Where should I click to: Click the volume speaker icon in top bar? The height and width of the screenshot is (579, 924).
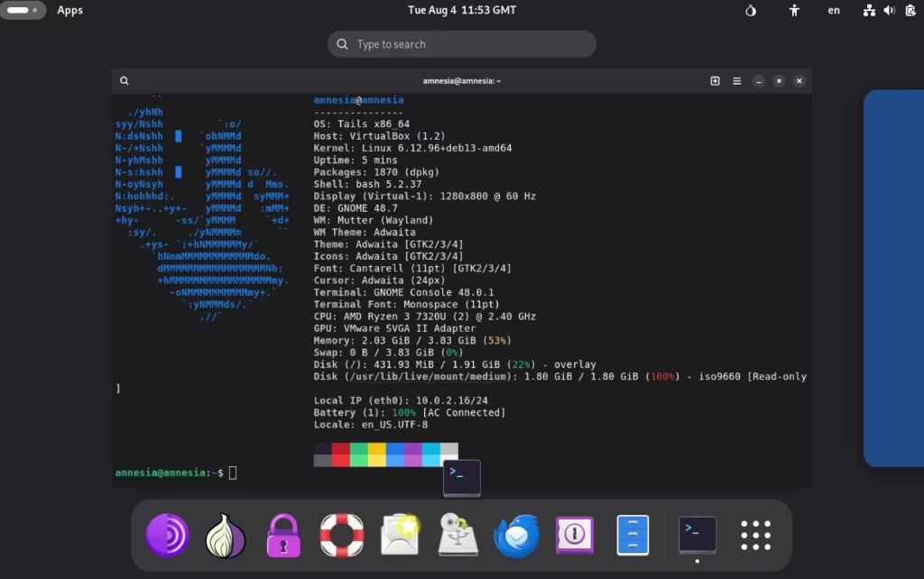click(889, 10)
